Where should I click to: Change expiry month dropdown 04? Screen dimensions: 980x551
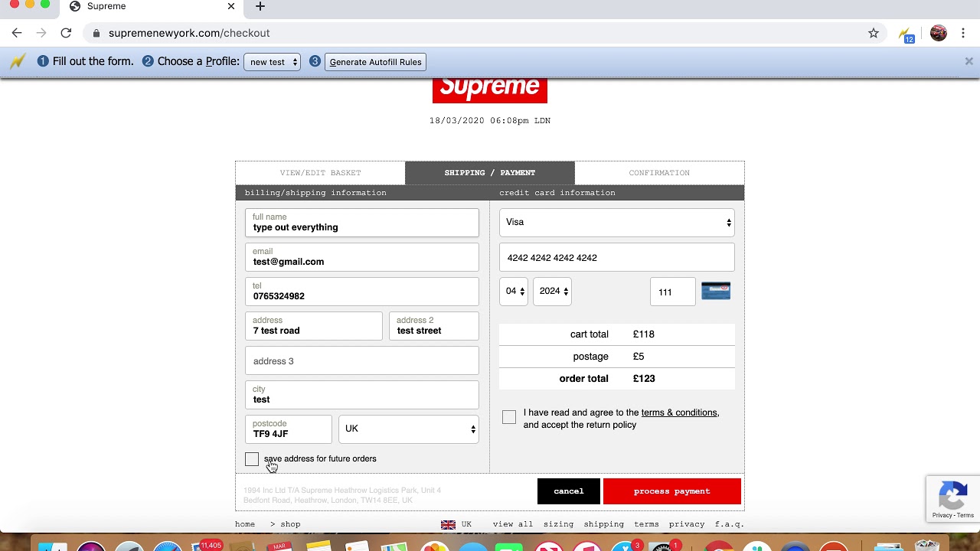pyautogui.click(x=514, y=291)
